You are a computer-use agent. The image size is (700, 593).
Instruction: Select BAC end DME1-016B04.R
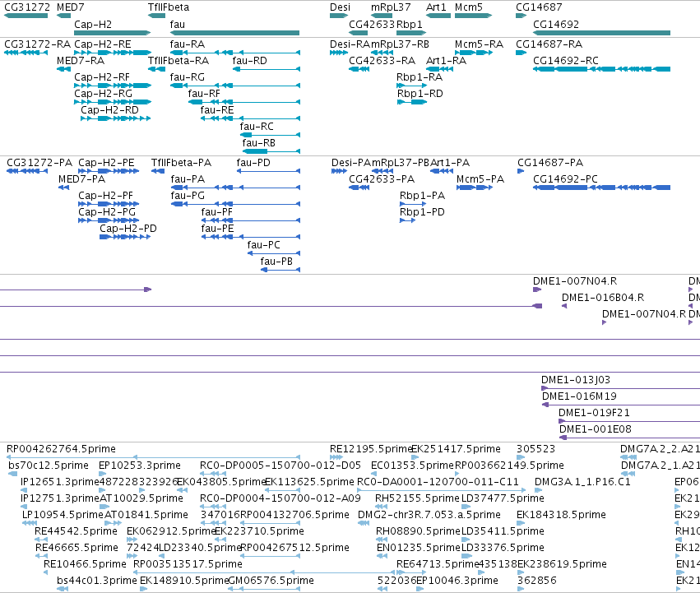(603, 298)
